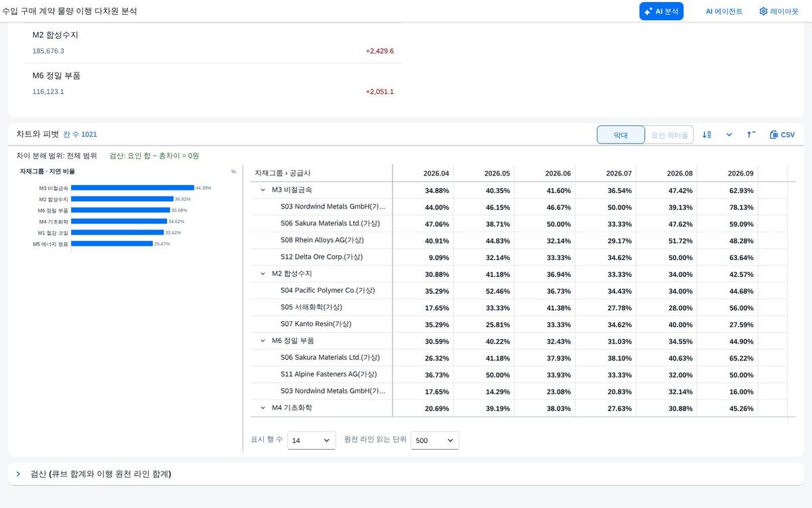The image size is (812, 508).
Task: Select the S05 서해화학(가상) row
Action: click(x=518, y=308)
